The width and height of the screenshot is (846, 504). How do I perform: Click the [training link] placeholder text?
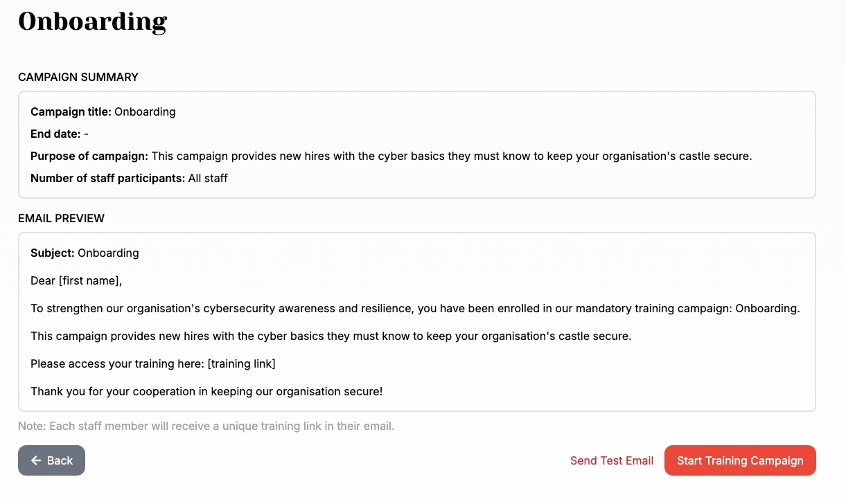[241, 363]
